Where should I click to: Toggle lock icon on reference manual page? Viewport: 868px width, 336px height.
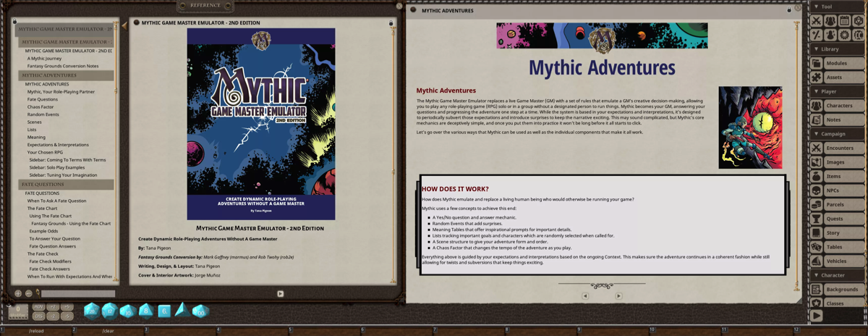click(391, 23)
